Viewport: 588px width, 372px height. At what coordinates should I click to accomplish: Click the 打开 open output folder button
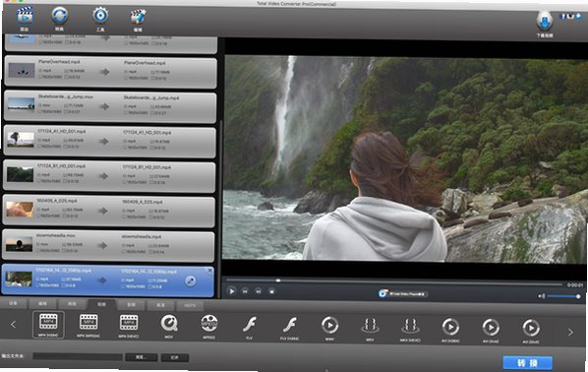coord(175,358)
